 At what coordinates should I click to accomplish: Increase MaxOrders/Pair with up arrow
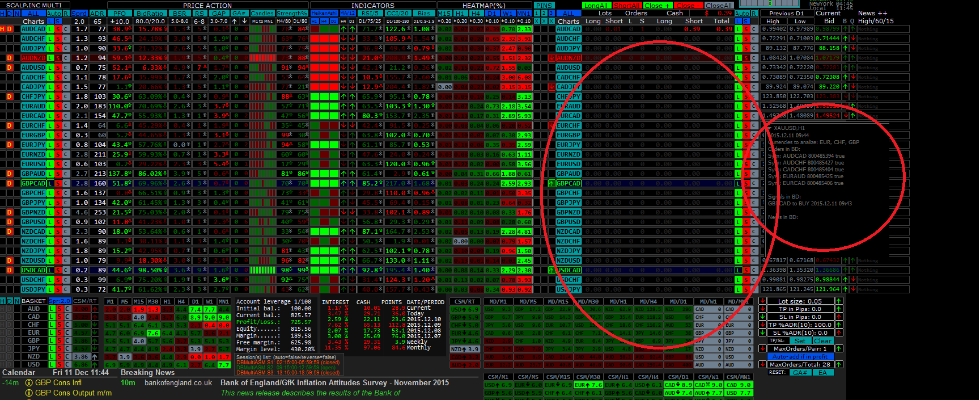[839, 349]
